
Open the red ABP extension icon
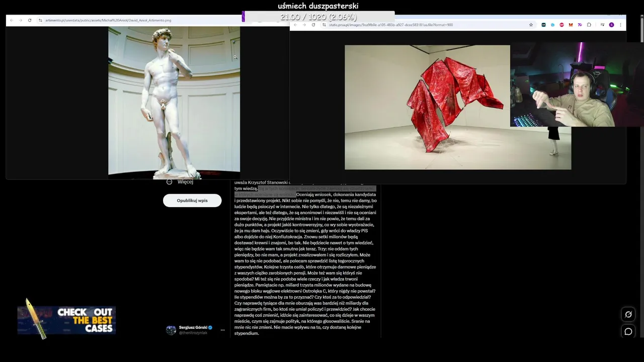point(561,25)
